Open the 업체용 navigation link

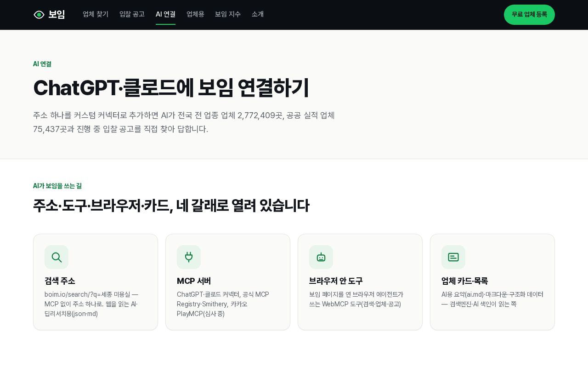pyautogui.click(x=195, y=14)
